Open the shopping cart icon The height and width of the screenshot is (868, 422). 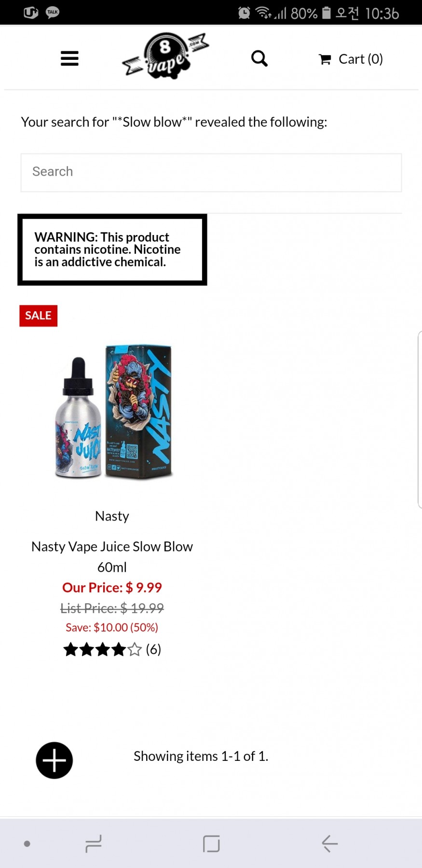click(x=325, y=59)
